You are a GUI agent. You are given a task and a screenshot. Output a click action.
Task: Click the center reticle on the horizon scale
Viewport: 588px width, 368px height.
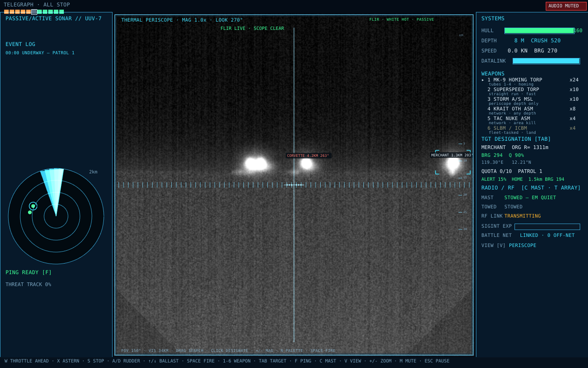(x=294, y=185)
